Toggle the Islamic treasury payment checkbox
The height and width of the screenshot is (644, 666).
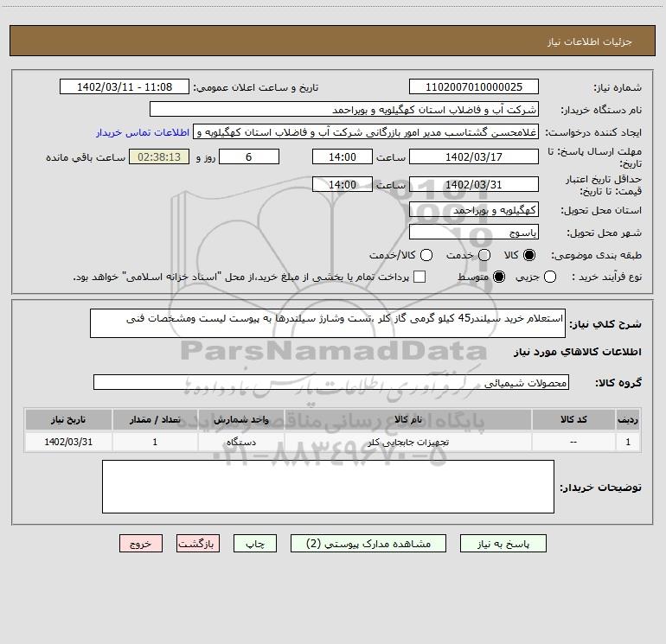(419, 277)
